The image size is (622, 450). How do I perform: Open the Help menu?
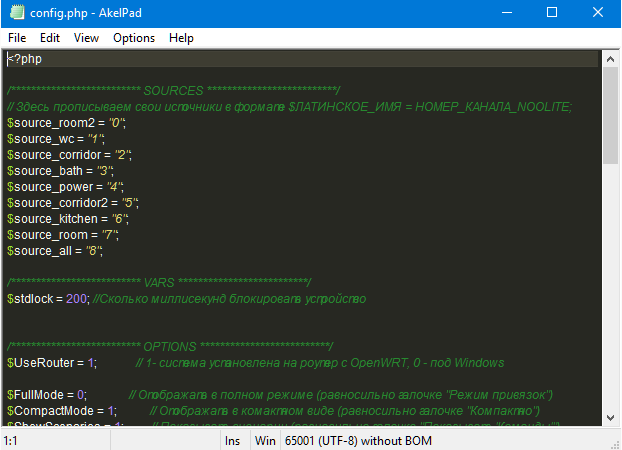[181, 38]
